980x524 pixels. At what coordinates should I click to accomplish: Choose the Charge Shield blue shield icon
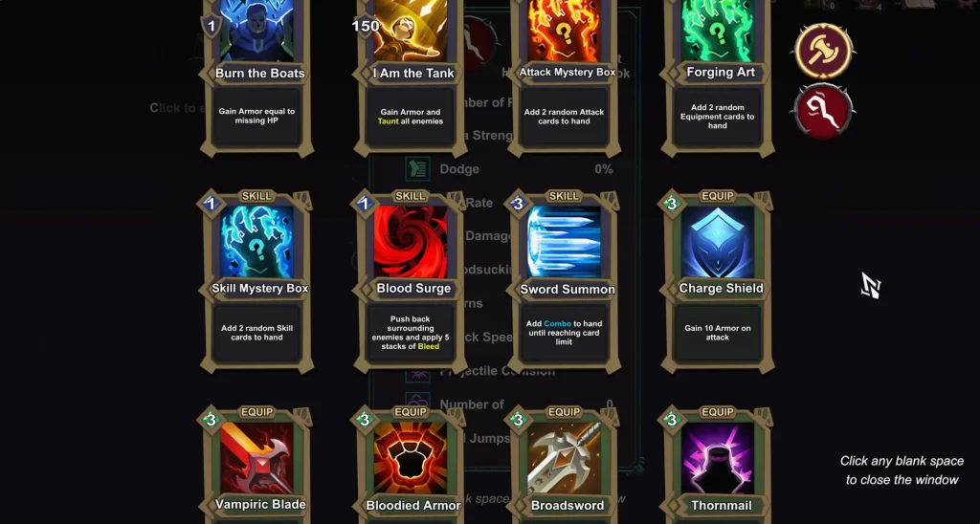pyautogui.click(x=718, y=242)
